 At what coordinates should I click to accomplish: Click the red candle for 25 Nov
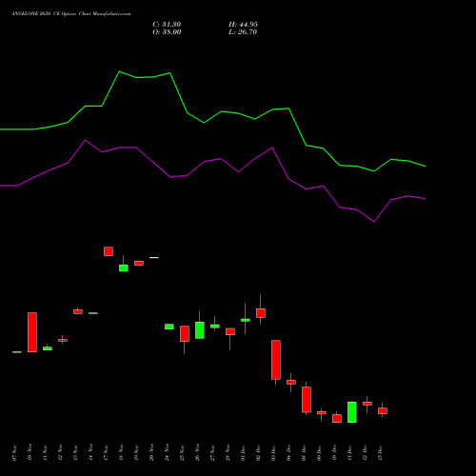tap(185, 333)
